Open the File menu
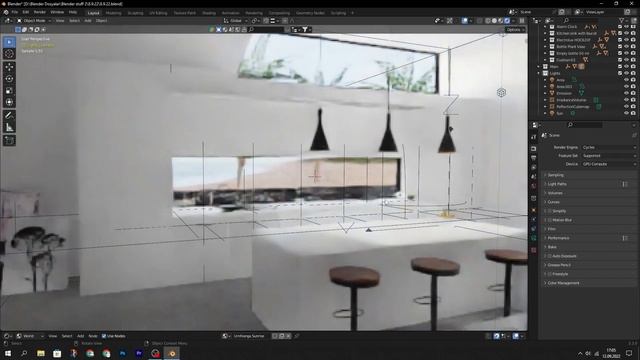The width and height of the screenshot is (640, 360). (15, 12)
